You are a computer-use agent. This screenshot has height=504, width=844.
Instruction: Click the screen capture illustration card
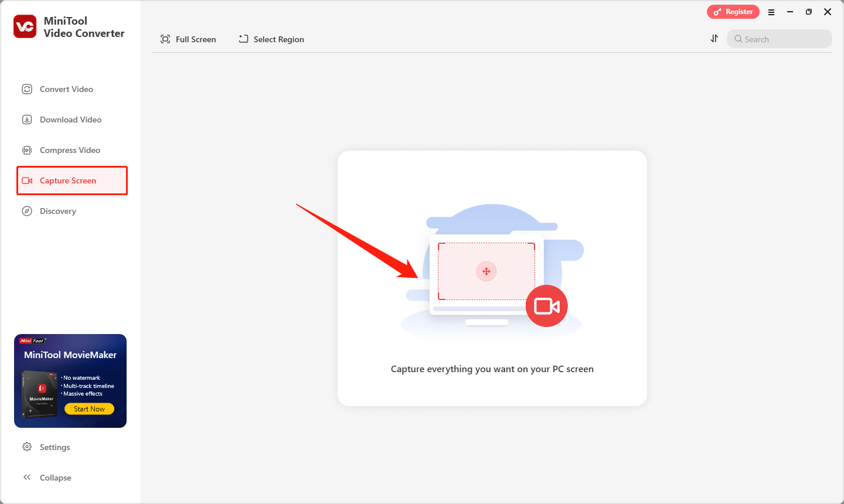click(x=492, y=278)
